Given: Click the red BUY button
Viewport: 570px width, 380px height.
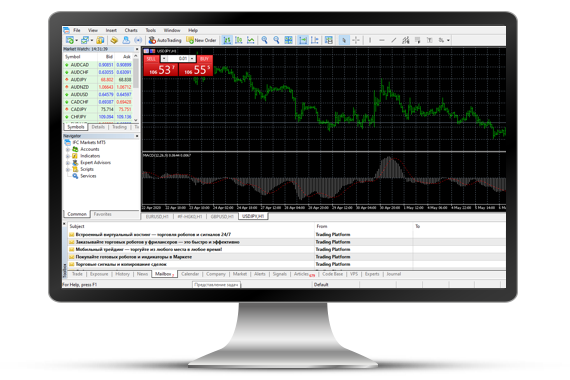Looking at the screenshot, I should 204,59.
